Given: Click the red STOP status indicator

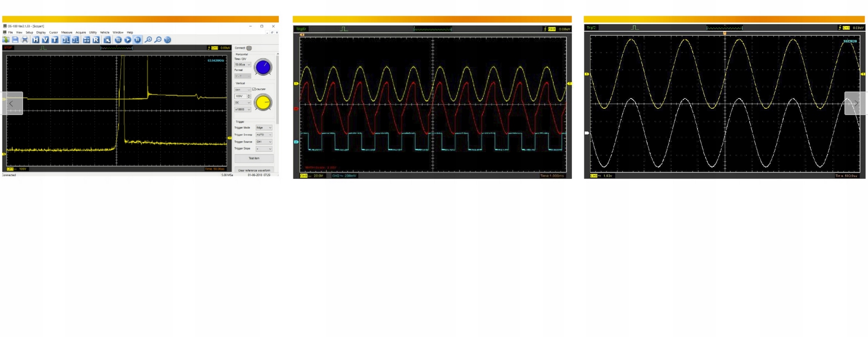Looking at the screenshot, I should 8,48.
